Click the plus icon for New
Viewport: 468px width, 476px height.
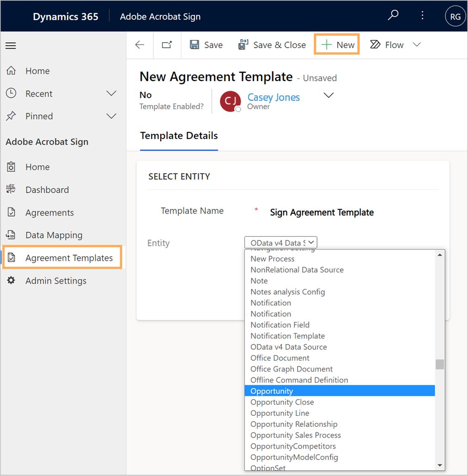326,44
